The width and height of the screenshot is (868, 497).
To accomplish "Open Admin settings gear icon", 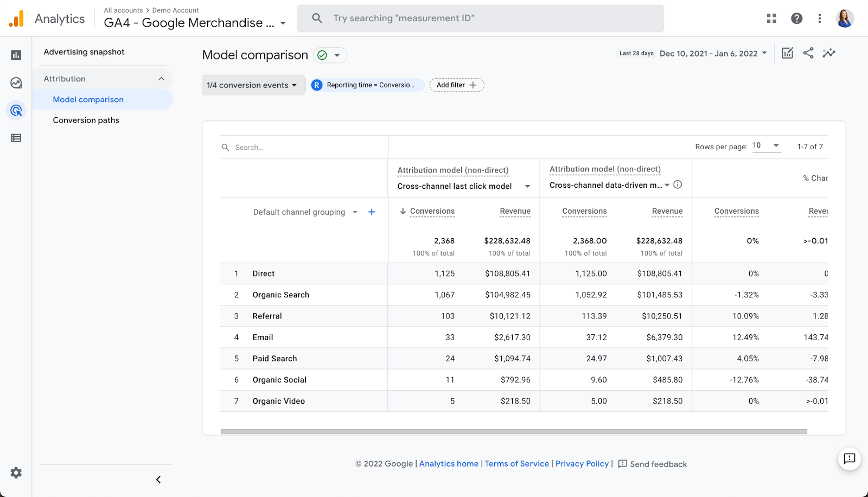I will pos(16,473).
